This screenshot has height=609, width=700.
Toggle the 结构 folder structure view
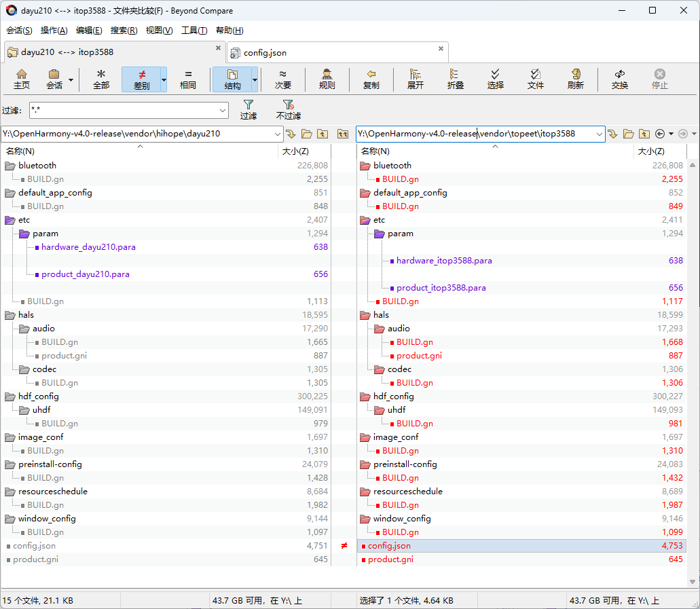[x=232, y=79]
